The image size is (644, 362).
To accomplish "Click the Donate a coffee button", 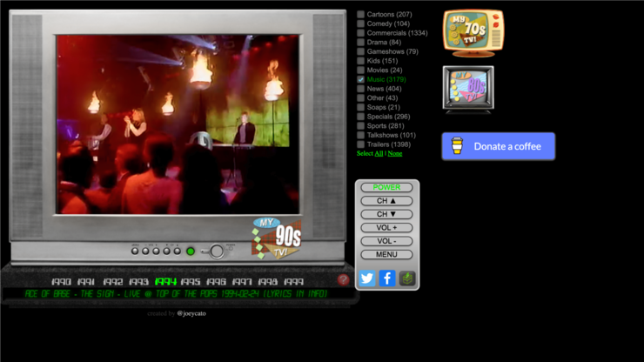I will point(498,146).
